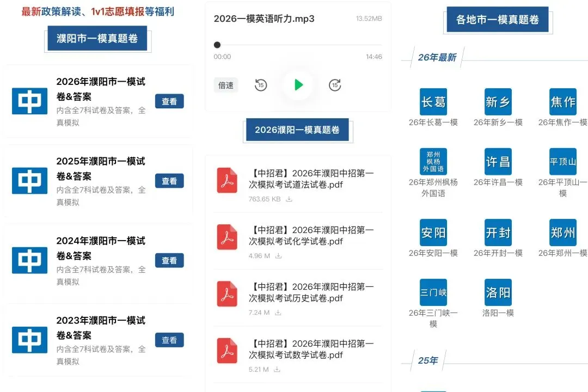The image size is (588, 392).
Task: Click the 13.52MB file size text
Action: (x=369, y=19)
